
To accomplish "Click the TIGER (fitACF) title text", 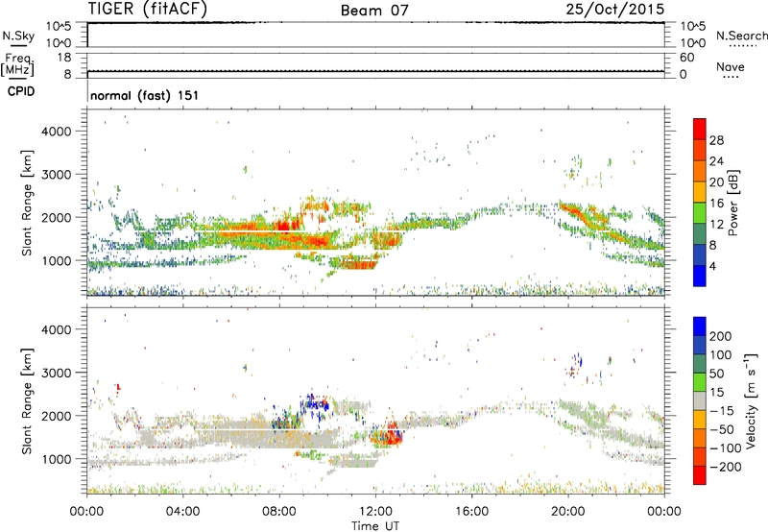I will [148, 10].
